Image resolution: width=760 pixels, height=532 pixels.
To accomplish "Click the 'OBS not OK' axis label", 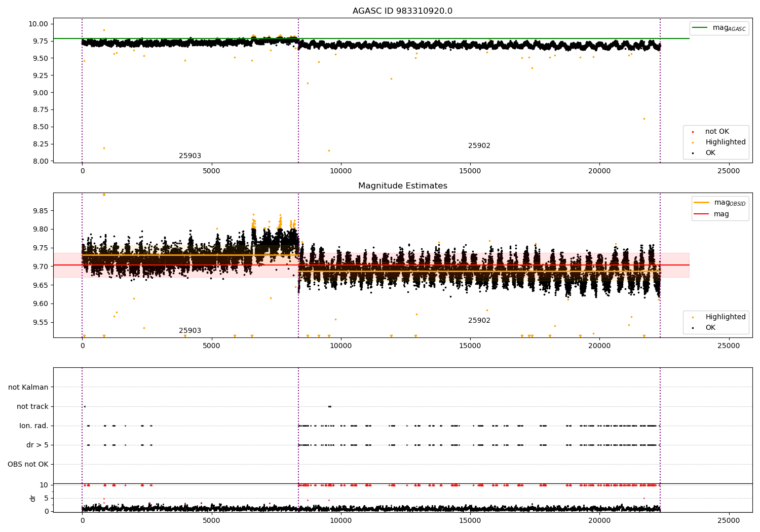I will 28,465.
